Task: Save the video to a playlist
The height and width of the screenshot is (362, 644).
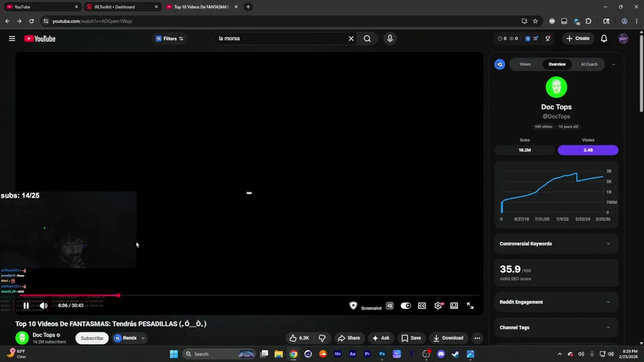Action: (411, 338)
